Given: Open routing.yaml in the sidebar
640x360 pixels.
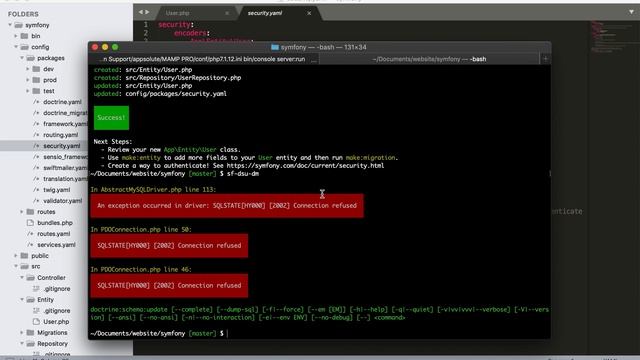Looking at the screenshot, I should coord(60,135).
